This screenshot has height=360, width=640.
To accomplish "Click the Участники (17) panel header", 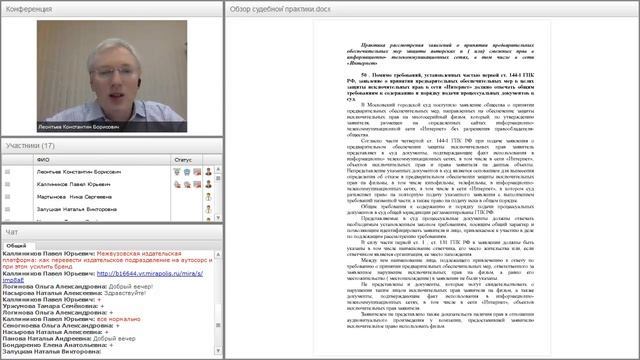I will coord(112,146).
